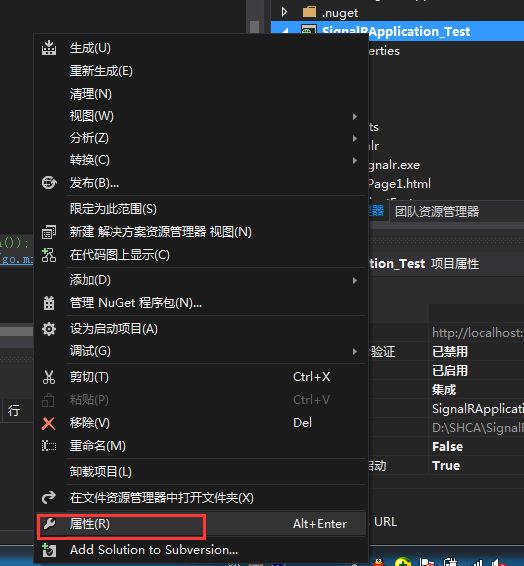This screenshot has height=566, width=524.
Task: Click the publish globe icon beside 发布(B)
Action: pos(49,183)
